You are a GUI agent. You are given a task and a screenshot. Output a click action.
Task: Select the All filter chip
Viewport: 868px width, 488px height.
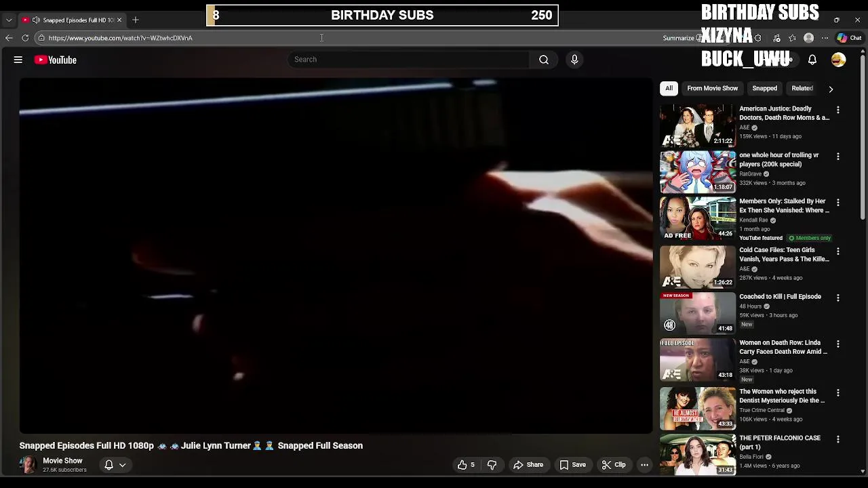pyautogui.click(x=669, y=88)
